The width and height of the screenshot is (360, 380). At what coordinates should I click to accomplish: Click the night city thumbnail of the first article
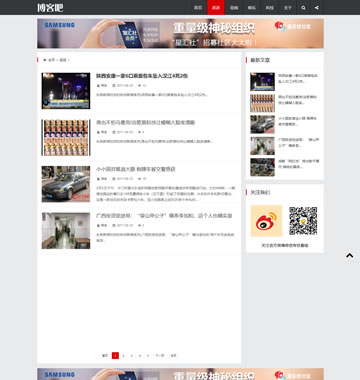coord(66,91)
